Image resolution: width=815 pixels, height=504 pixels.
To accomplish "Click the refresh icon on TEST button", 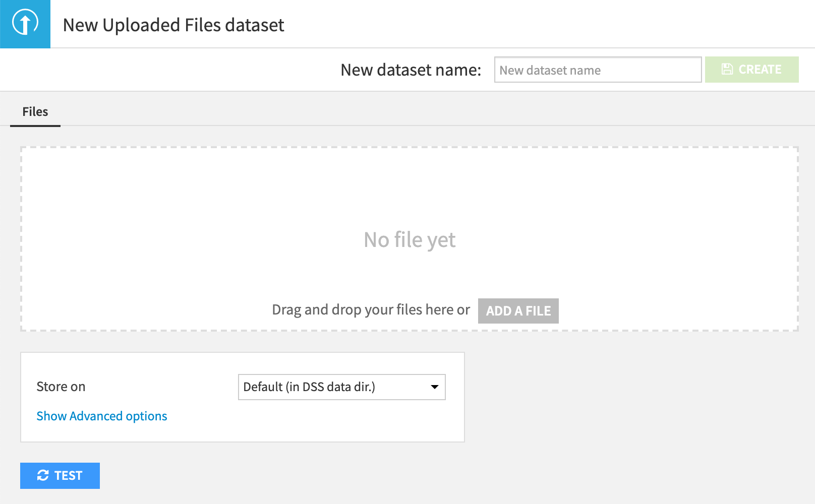I will [43, 475].
